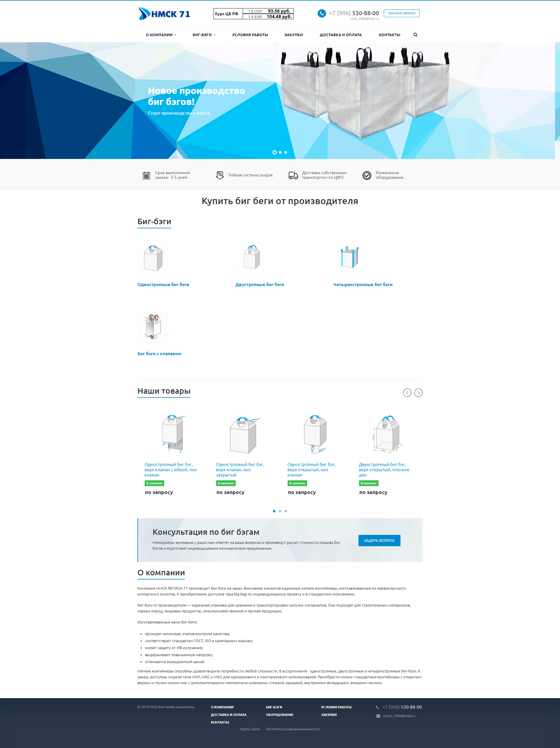Screen dimensions: 560x748
Task: Select the third banner slide dot
Action: (x=286, y=153)
